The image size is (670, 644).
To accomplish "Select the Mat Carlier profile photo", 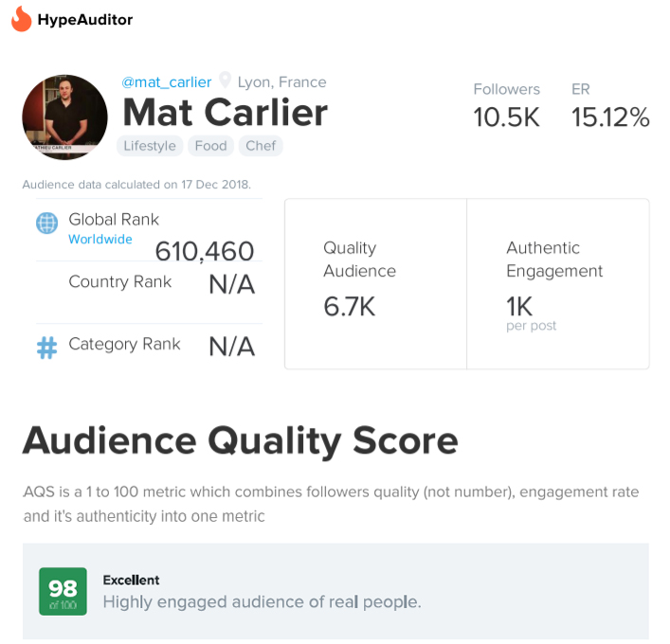I will tap(65, 117).
